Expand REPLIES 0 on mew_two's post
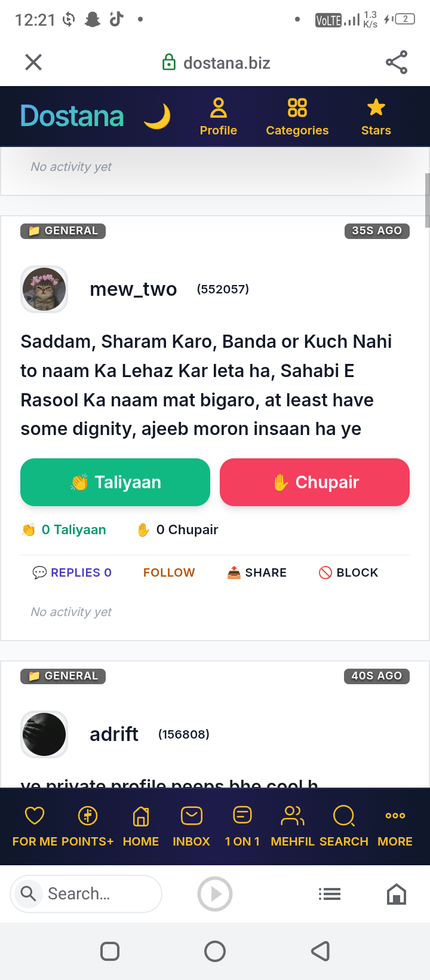This screenshot has height=980, width=430. pyautogui.click(x=72, y=572)
